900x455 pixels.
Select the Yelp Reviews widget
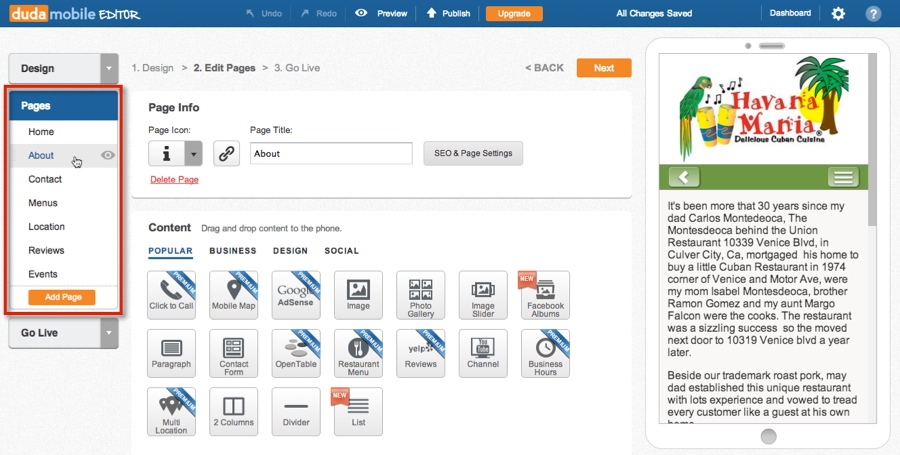click(420, 353)
